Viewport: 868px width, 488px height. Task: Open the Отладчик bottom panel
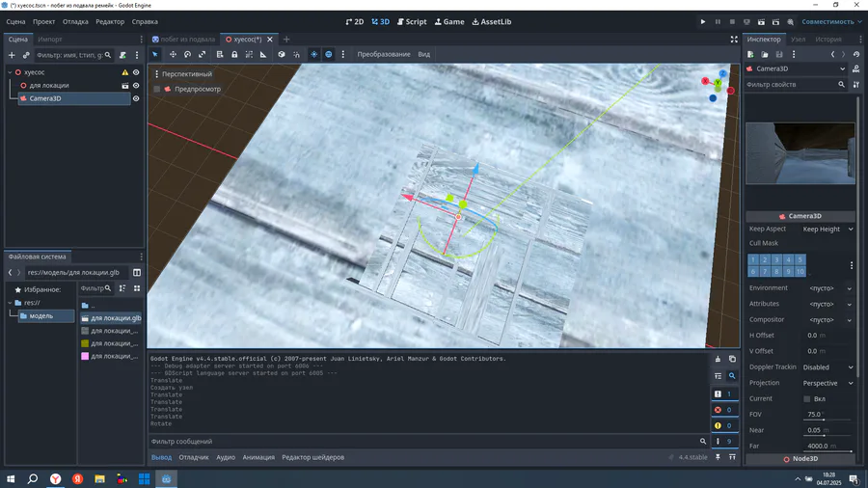(194, 457)
